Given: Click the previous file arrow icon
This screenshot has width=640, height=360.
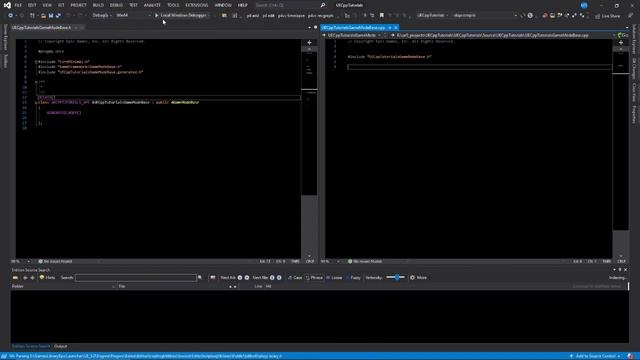Looking at the screenshot, I should click(x=272, y=278).
